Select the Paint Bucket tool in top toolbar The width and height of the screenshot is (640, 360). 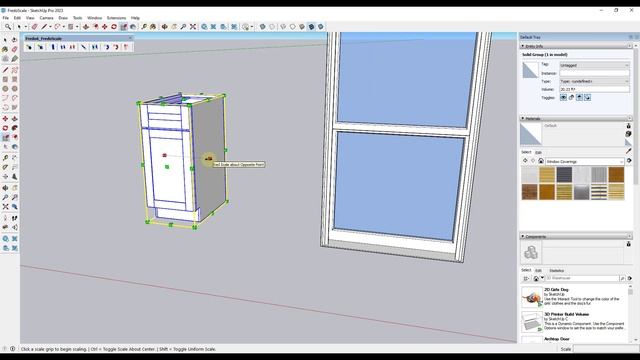[x=153, y=27]
